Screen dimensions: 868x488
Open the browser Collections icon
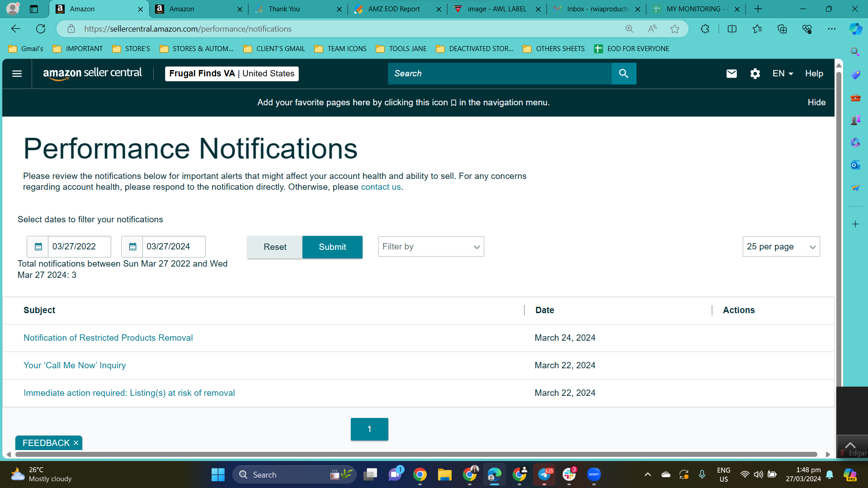782,29
